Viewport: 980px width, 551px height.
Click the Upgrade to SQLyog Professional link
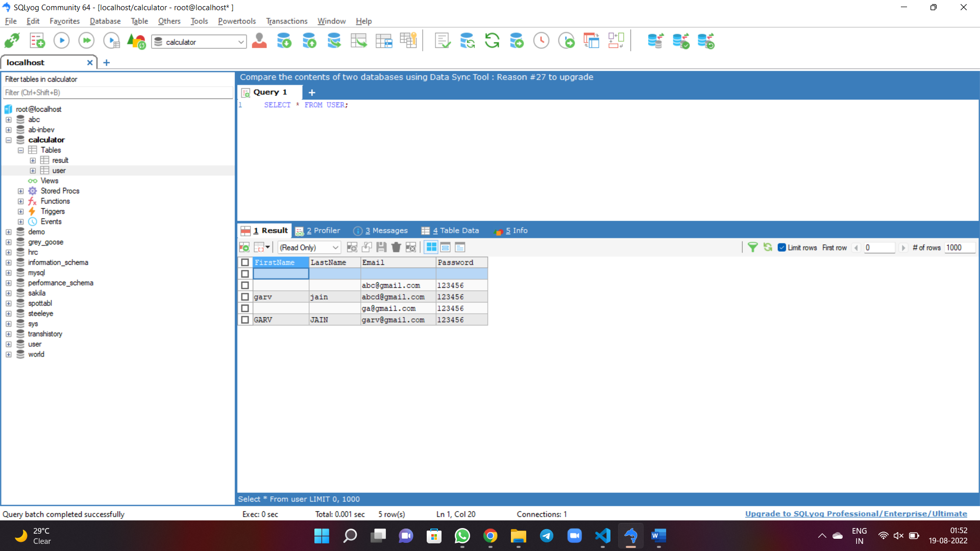(856, 514)
